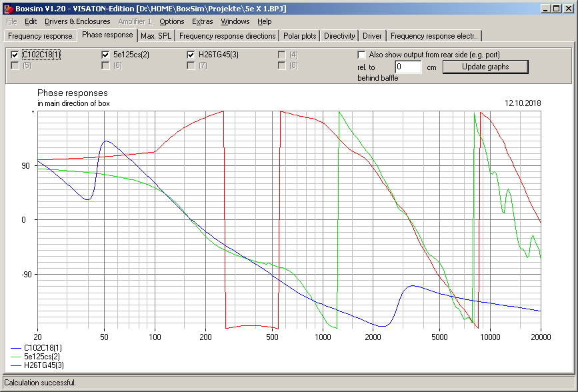
Task: Open the Windows menu
Action: pos(235,21)
